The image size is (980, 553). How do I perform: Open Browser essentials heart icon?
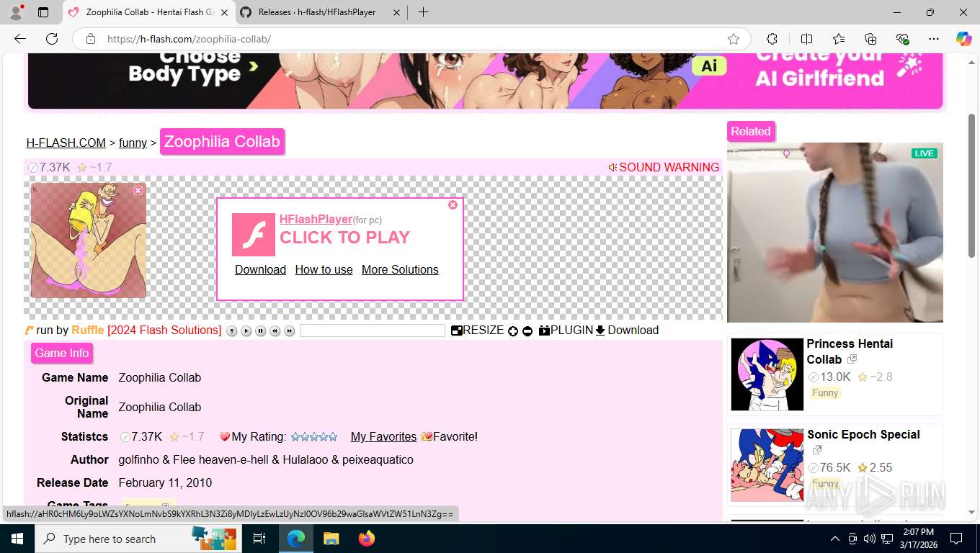click(x=903, y=39)
